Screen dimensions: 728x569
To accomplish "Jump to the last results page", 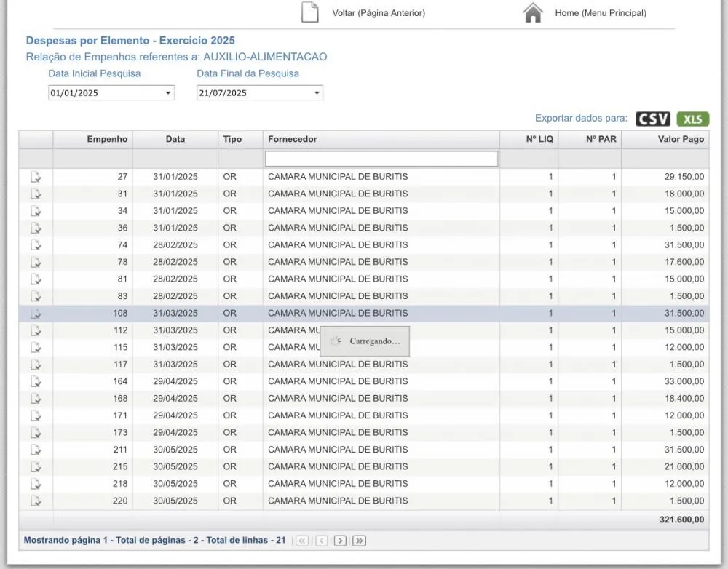I will (360, 541).
